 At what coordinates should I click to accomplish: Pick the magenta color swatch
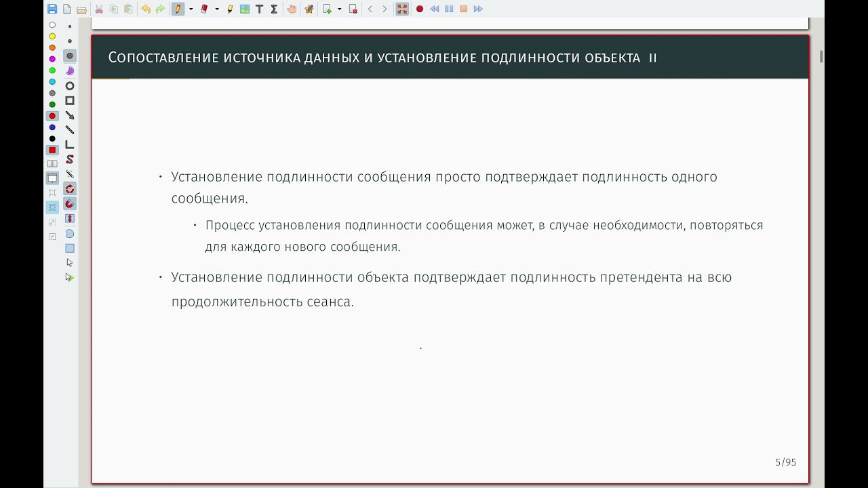[x=52, y=59]
